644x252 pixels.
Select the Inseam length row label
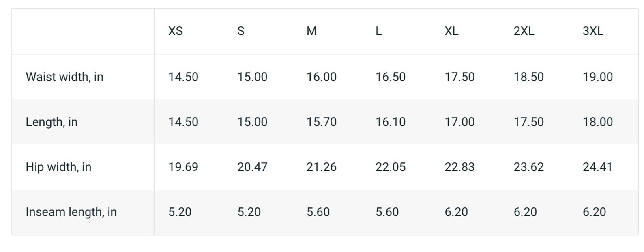pyautogui.click(x=71, y=212)
